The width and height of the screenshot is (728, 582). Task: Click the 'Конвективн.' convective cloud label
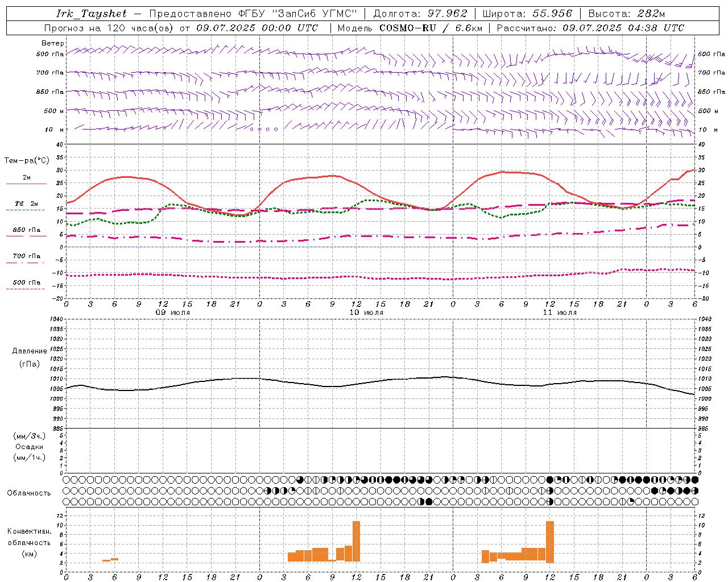point(29,531)
